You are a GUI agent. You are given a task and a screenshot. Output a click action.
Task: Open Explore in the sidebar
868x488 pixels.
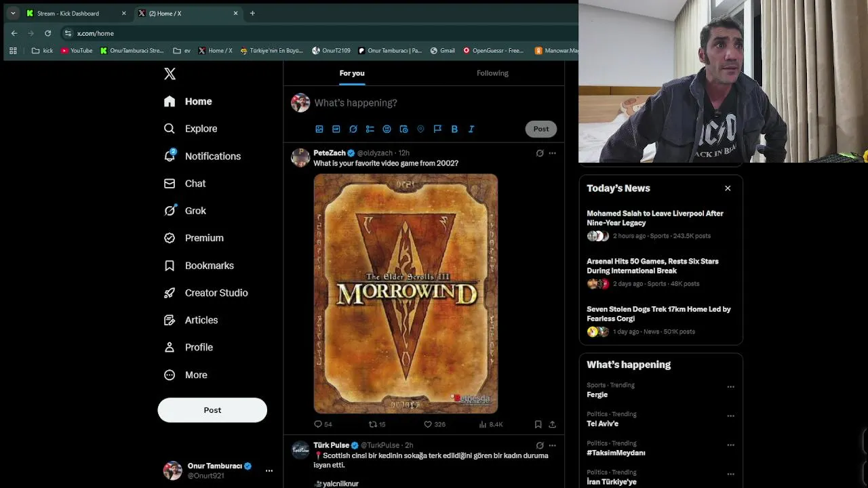(191, 129)
